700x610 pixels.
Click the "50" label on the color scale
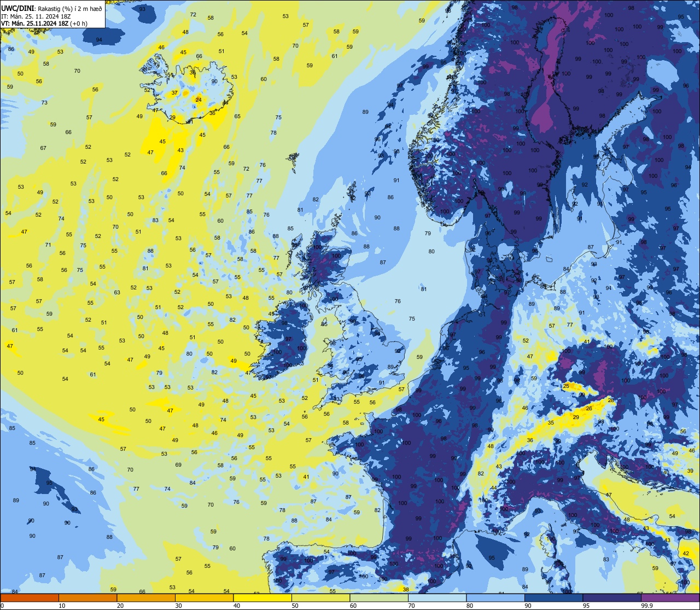click(295, 606)
